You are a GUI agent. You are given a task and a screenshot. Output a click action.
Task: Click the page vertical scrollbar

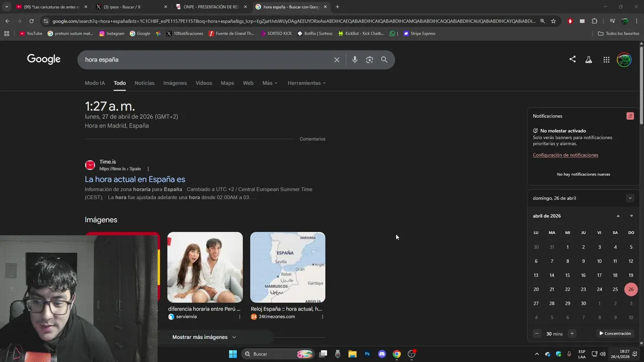click(641, 85)
